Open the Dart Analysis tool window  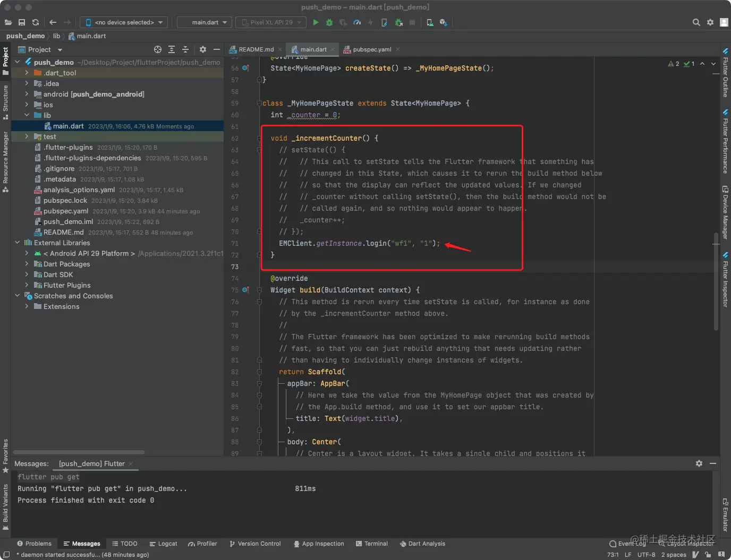pos(422,544)
